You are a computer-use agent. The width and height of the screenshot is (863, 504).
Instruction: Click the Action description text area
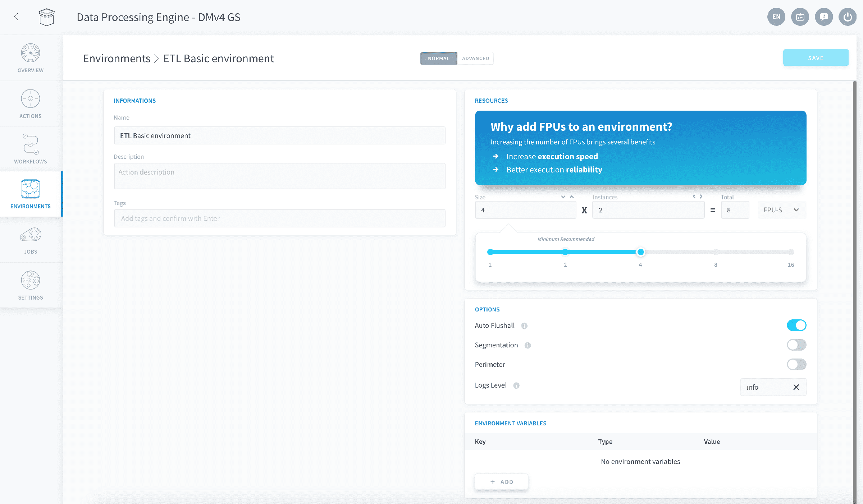pos(279,176)
